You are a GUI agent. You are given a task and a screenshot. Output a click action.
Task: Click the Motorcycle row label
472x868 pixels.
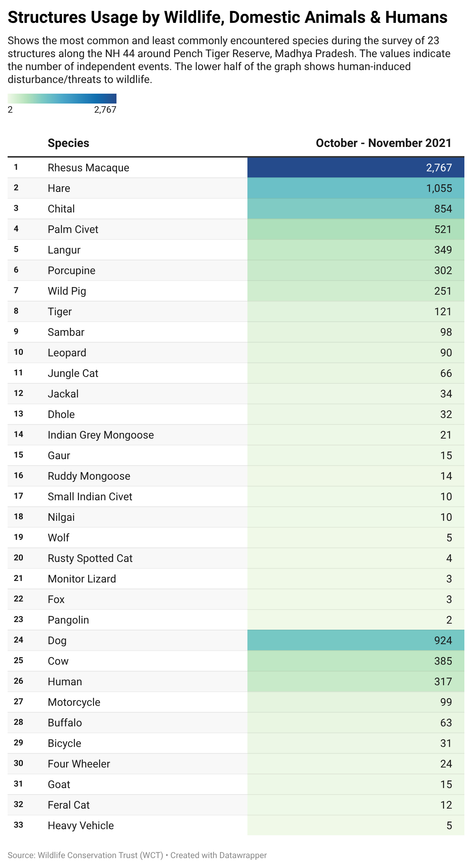pyautogui.click(x=74, y=702)
